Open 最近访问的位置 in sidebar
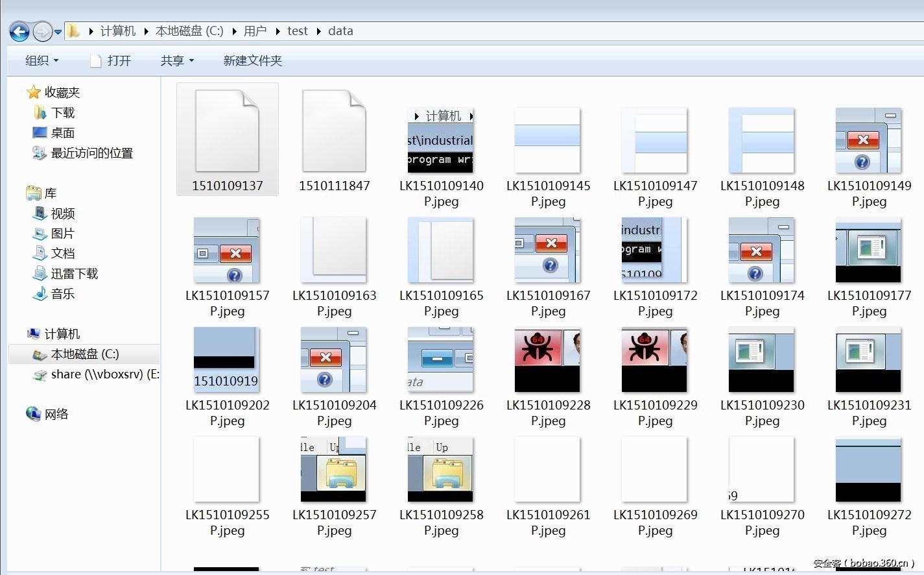Screen dimensions: 924x575 [91, 153]
